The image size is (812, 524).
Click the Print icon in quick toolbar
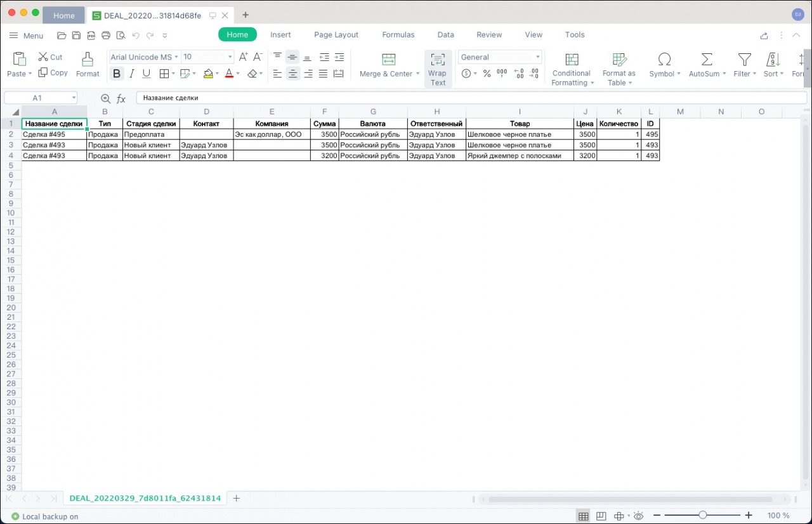tap(105, 36)
